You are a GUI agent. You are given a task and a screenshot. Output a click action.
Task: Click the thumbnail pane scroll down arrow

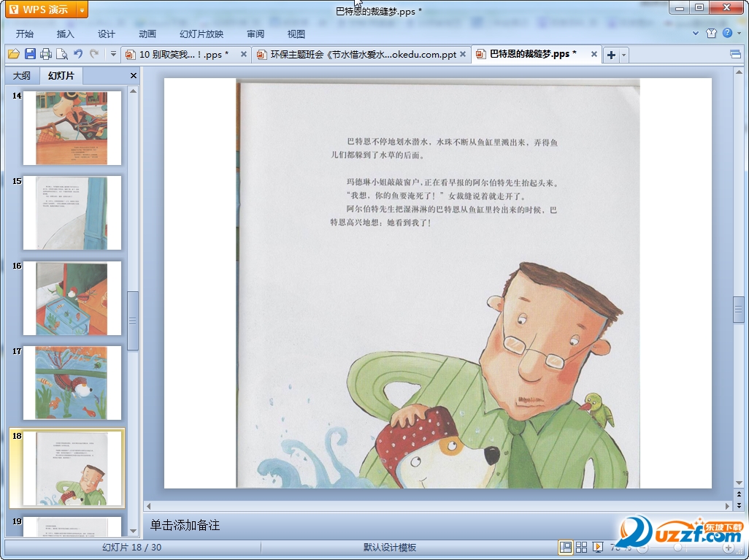click(134, 531)
